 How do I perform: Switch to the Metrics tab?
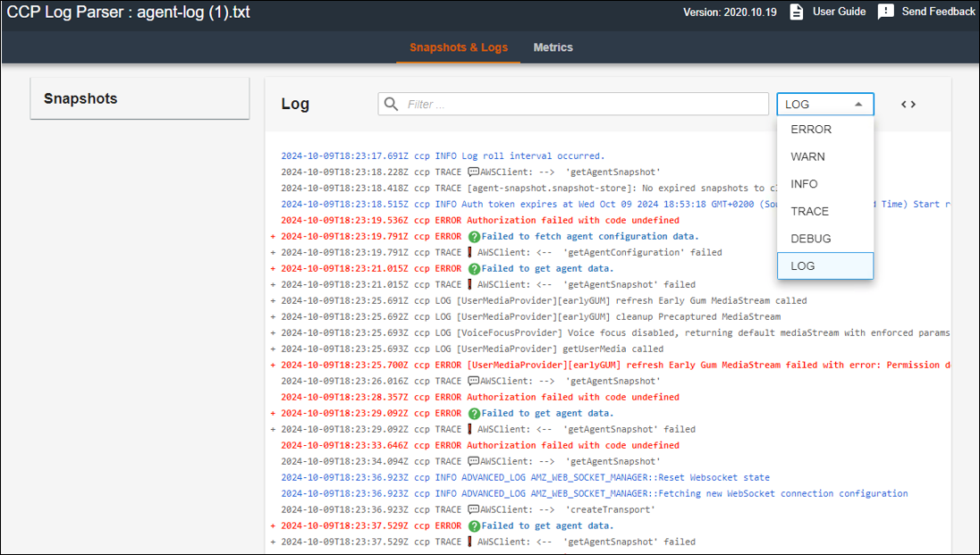click(553, 47)
